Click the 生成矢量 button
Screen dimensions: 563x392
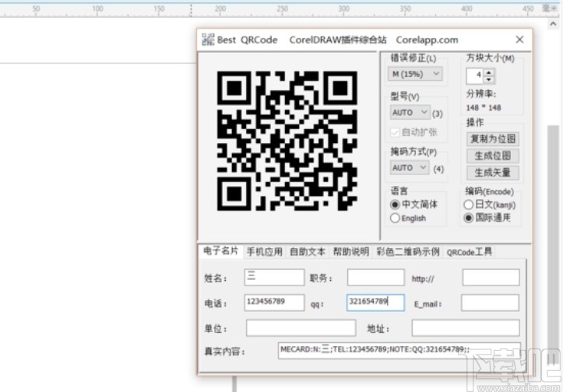tap(493, 173)
